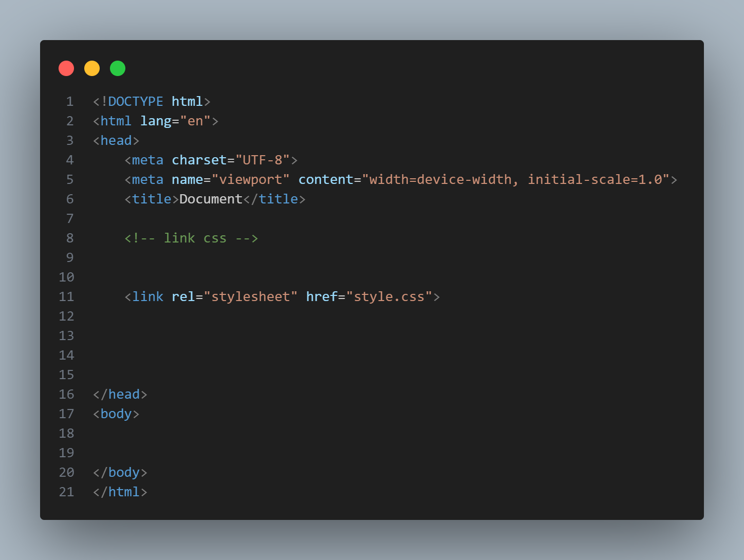Click the closing head tag

[x=120, y=395]
